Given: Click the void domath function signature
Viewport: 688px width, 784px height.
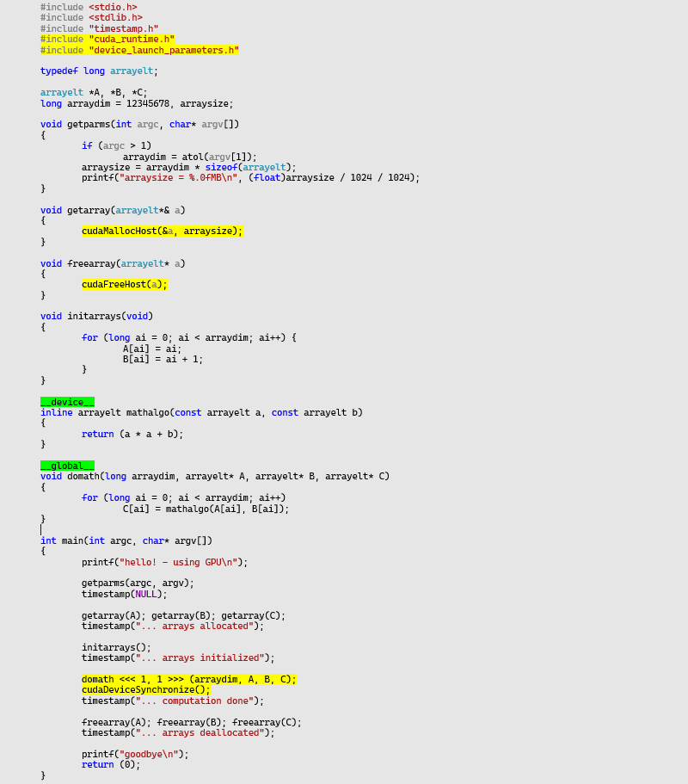Looking at the screenshot, I should tap(215, 476).
